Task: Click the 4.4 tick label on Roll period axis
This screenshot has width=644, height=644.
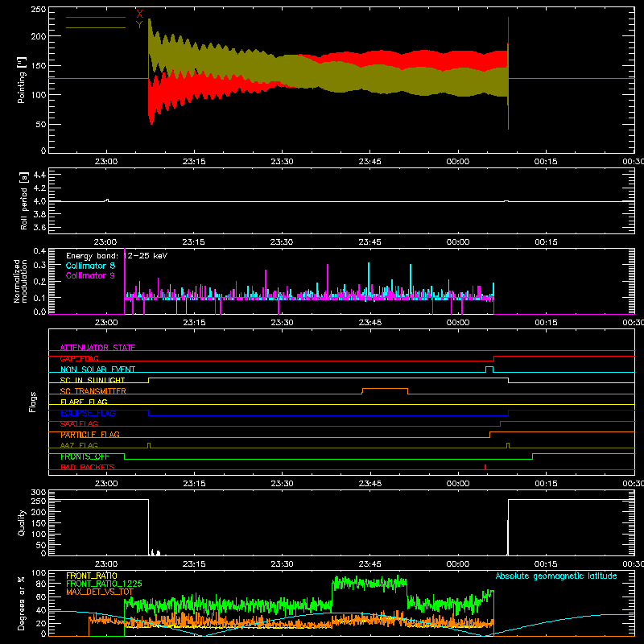Action: (x=39, y=175)
